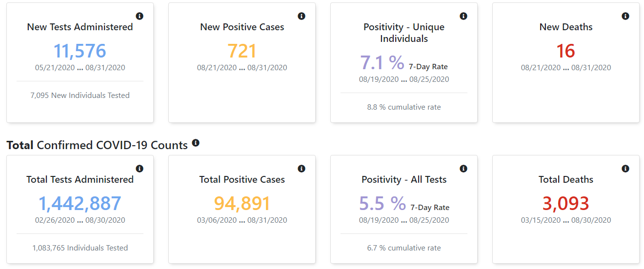The width and height of the screenshot is (644, 269).
Task: Click the 3,093 total deaths count
Action: click(566, 204)
